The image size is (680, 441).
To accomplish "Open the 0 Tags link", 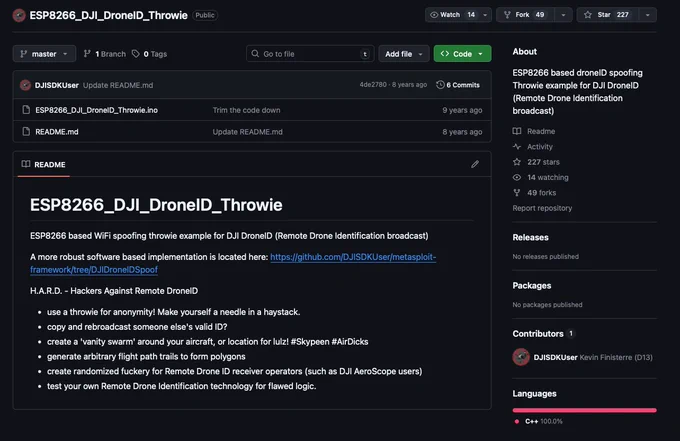I will [150, 54].
